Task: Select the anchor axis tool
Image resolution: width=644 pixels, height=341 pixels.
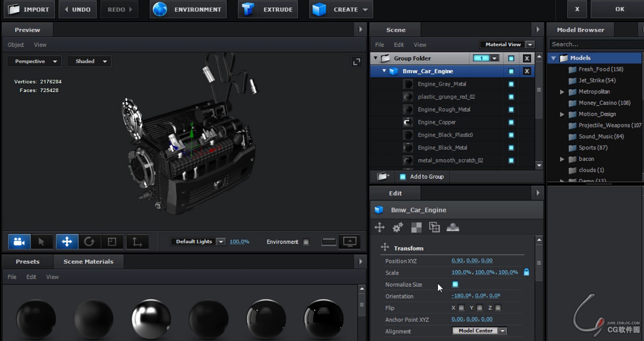Action: pyautogui.click(x=137, y=242)
